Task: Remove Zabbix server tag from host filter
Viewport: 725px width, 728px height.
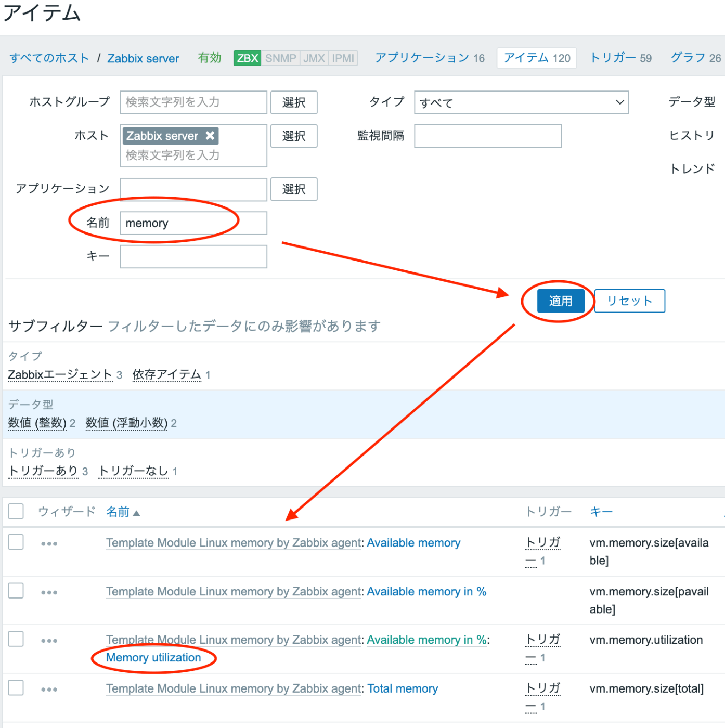Action: pyautogui.click(x=210, y=136)
